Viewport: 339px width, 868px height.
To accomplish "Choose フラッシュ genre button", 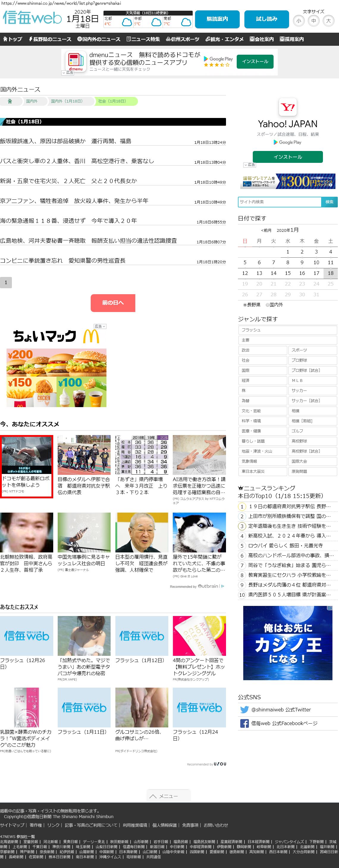I will point(288,330).
